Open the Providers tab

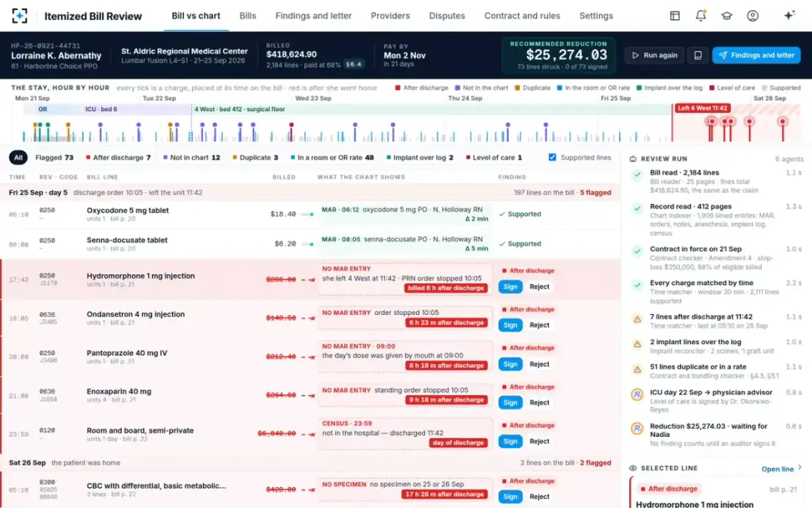(390, 16)
